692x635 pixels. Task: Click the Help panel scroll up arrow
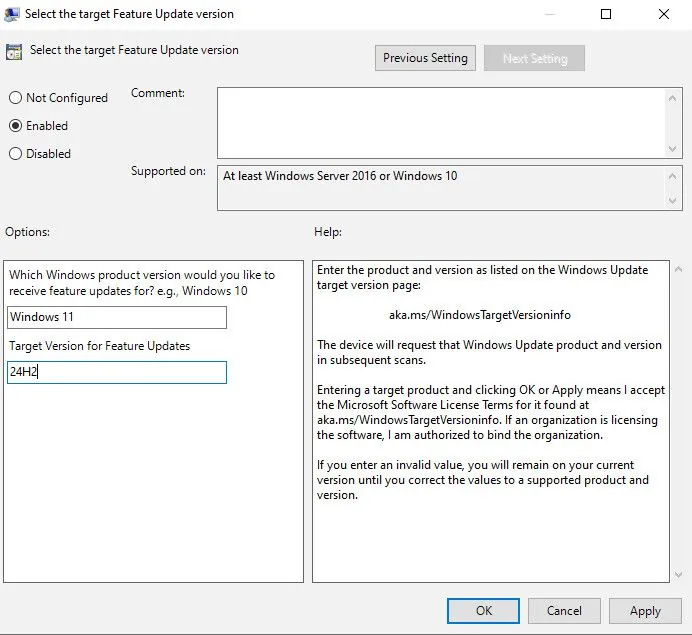pyautogui.click(x=678, y=271)
